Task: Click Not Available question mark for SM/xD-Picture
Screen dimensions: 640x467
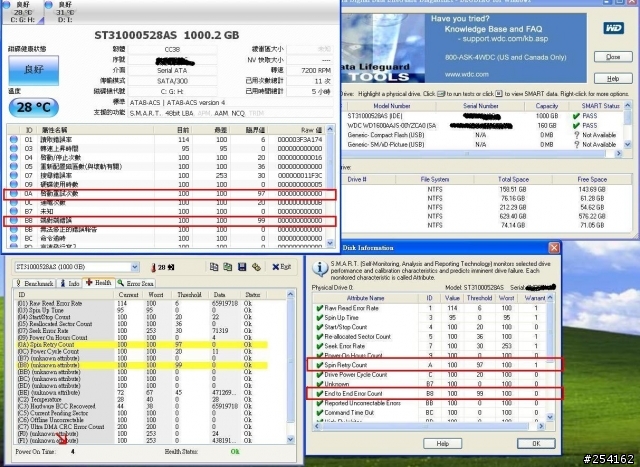Action: (576, 145)
